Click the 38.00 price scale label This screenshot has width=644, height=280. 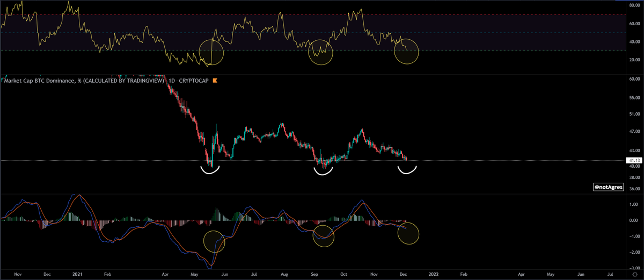pyautogui.click(x=633, y=177)
